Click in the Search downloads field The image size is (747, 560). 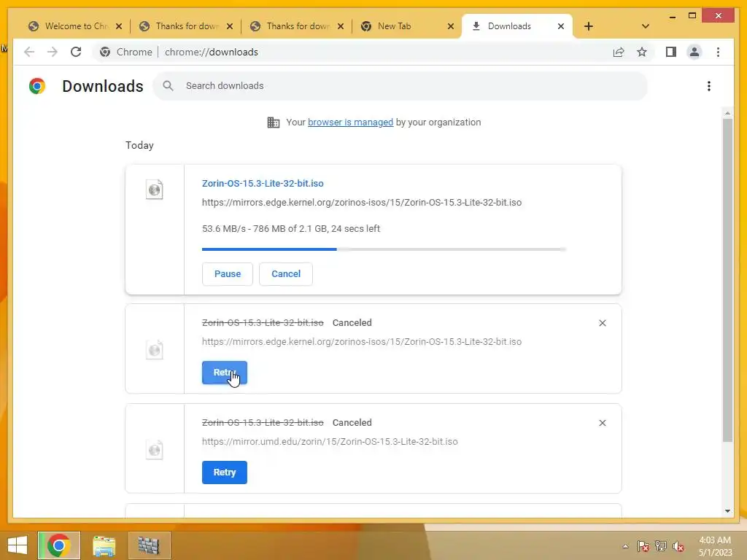(x=400, y=86)
